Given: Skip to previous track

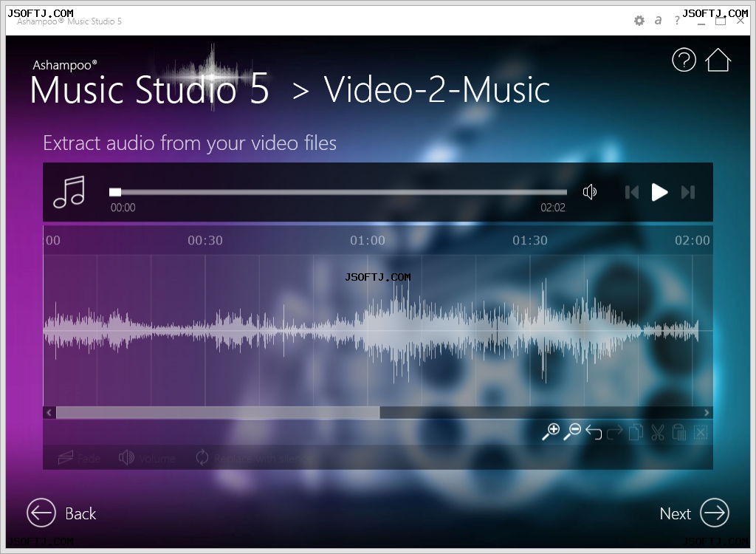Looking at the screenshot, I should [x=632, y=192].
